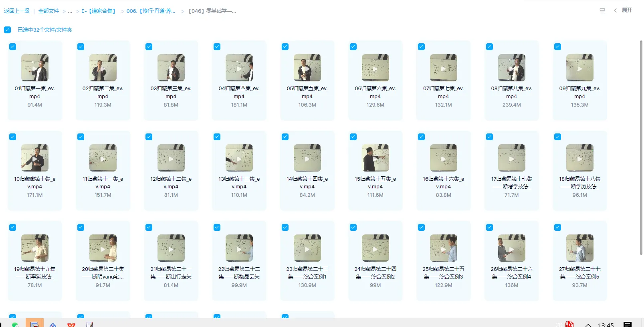Go back via 返回上一级 link
This screenshot has width=644, height=327.
click(x=17, y=11)
